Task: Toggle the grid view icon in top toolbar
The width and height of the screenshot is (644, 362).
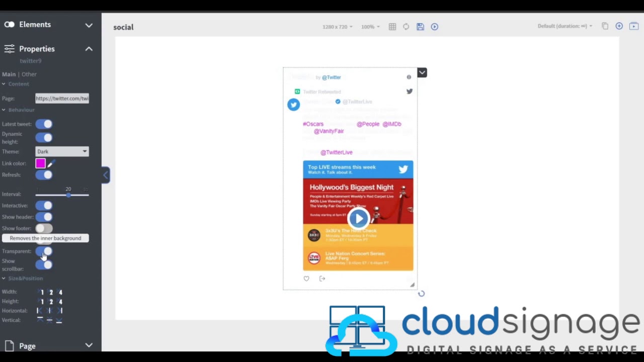Action: tap(392, 27)
